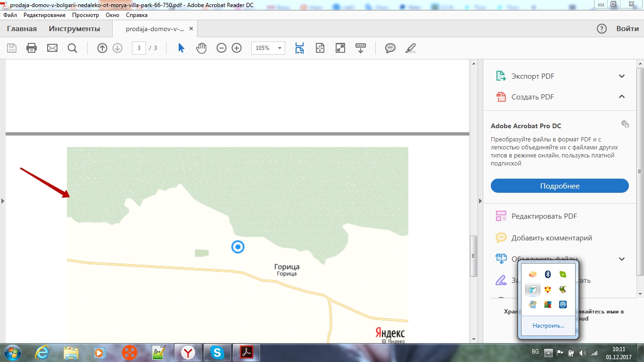Click the tools pane scrollbar thumb

coord(640,172)
